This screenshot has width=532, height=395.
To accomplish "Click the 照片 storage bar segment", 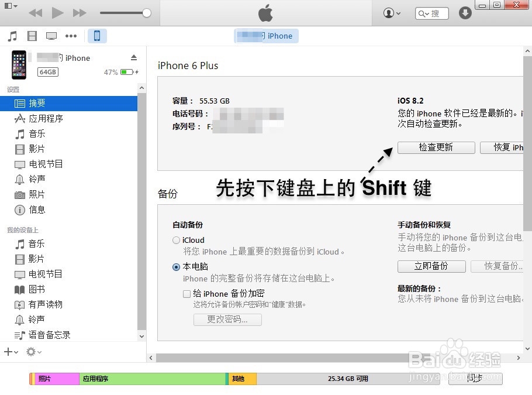I will click(57, 379).
